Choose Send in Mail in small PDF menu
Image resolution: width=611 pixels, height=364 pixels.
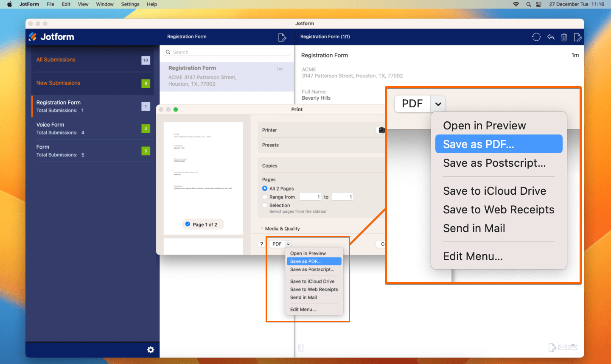coord(314,297)
